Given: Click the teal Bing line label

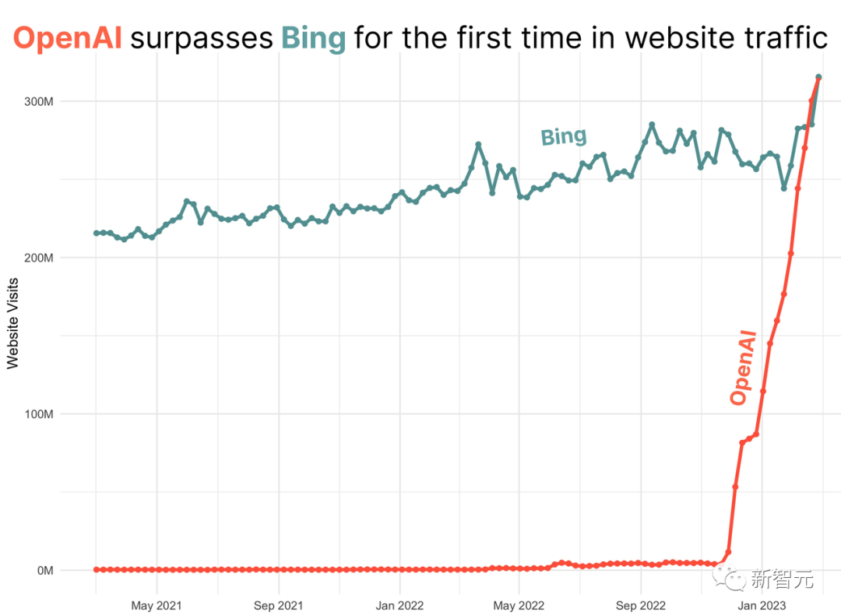Looking at the screenshot, I should tap(564, 137).
